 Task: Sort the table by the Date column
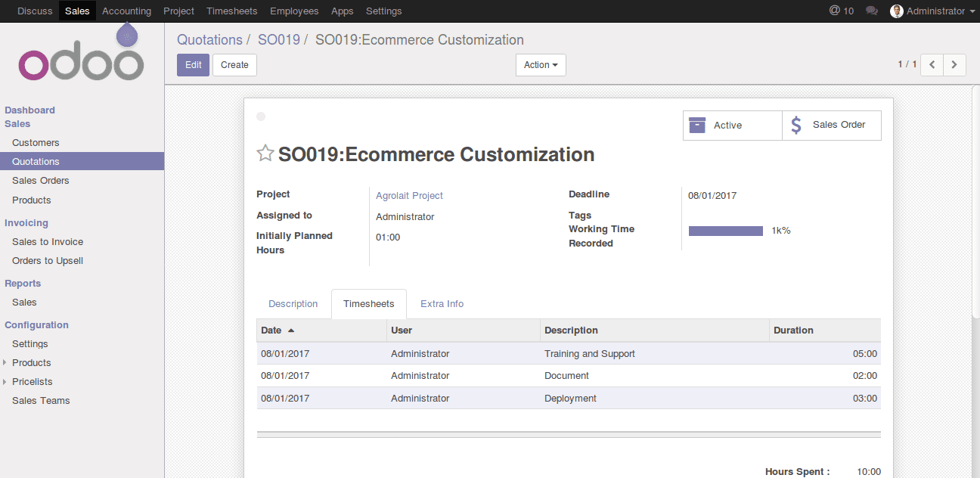321,331
